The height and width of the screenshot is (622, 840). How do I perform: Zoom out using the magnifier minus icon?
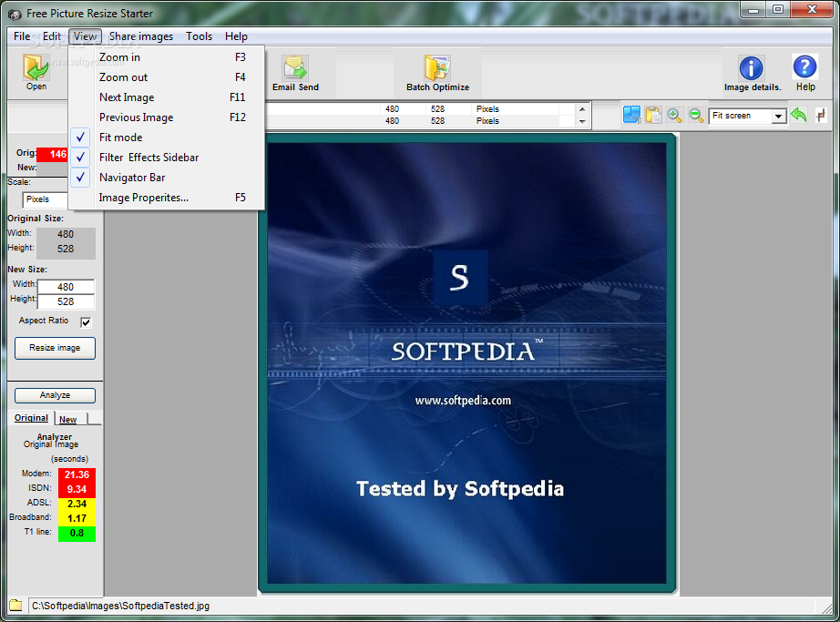[696, 115]
